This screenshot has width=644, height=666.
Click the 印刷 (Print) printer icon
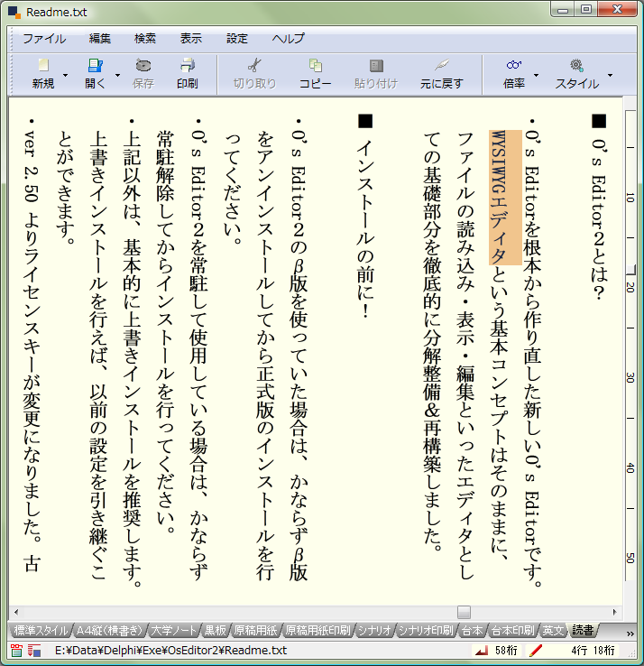(188, 65)
